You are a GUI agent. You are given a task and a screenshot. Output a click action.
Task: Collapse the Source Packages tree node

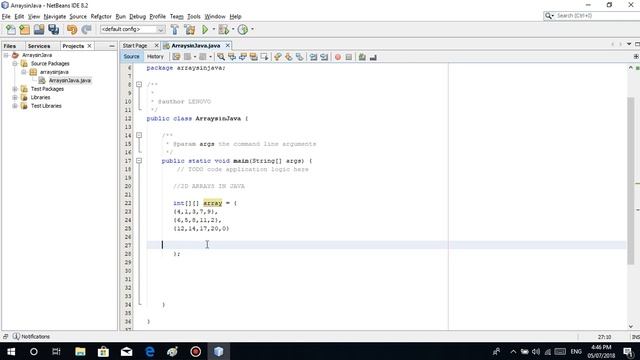point(15,64)
